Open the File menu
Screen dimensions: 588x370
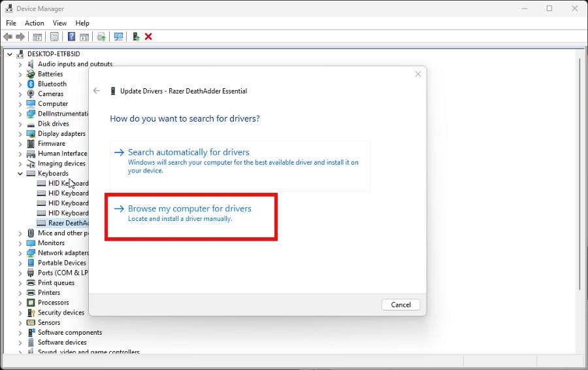[11, 23]
